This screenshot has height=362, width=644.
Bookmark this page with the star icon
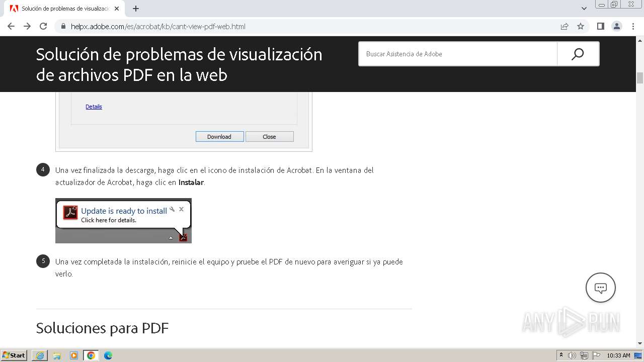click(581, 26)
